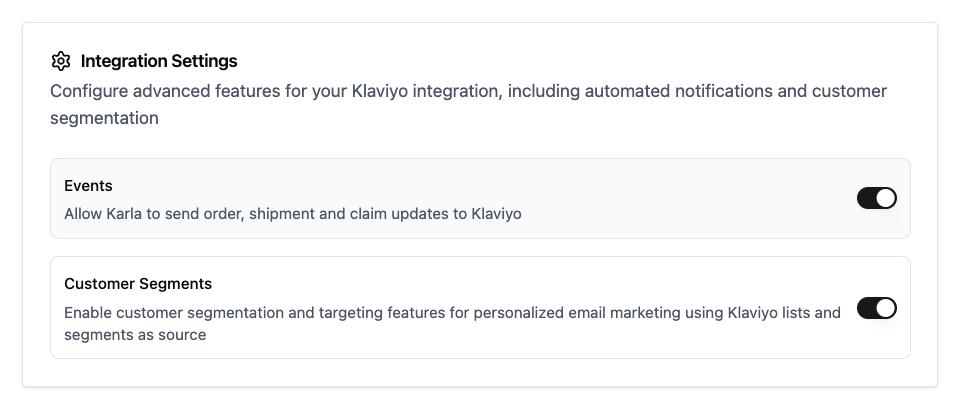The width and height of the screenshot is (961, 412).
Task: Click the dark track of the Events switch
Action: (x=866, y=198)
